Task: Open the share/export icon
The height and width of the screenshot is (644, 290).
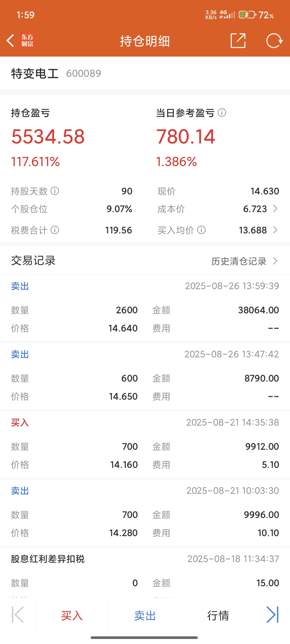Action: pos(238,40)
